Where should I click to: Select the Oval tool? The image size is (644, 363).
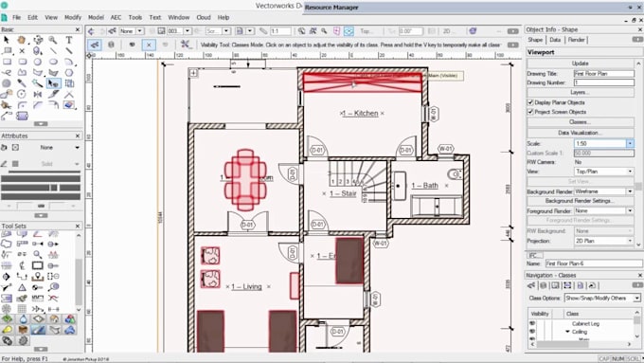[x=53, y=62]
